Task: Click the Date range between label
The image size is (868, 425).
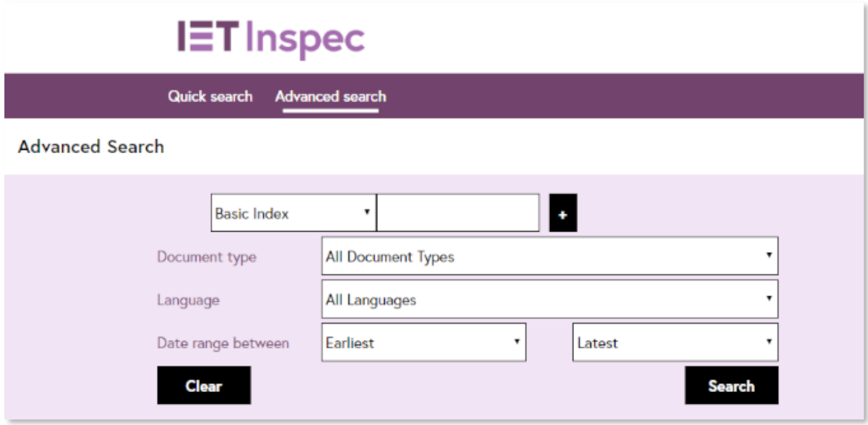Action: (x=222, y=343)
